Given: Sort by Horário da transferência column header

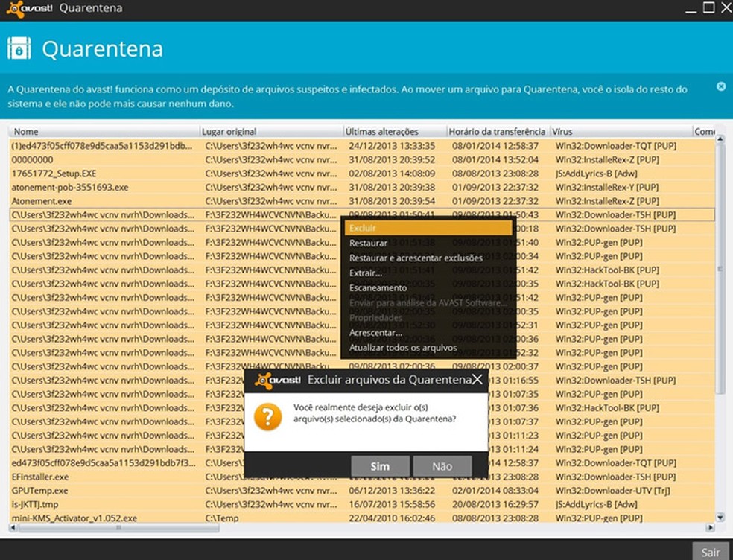Looking at the screenshot, I should point(498,131).
